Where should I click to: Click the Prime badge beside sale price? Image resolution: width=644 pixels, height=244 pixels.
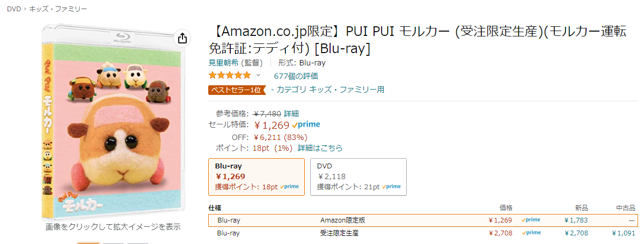click(x=306, y=125)
